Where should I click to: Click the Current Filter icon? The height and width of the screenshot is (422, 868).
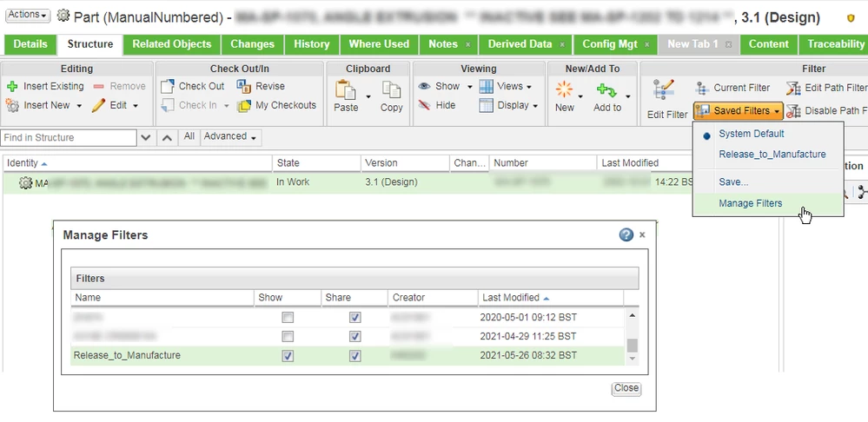coord(702,88)
